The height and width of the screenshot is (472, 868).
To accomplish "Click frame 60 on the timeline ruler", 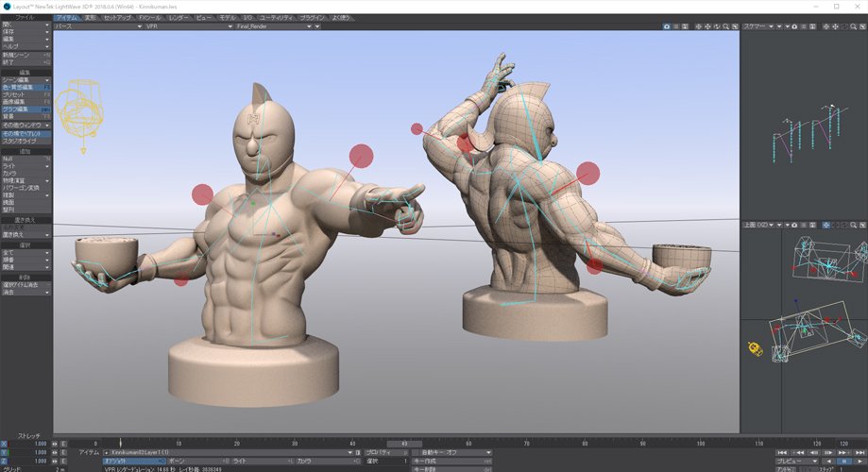I will 468,444.
